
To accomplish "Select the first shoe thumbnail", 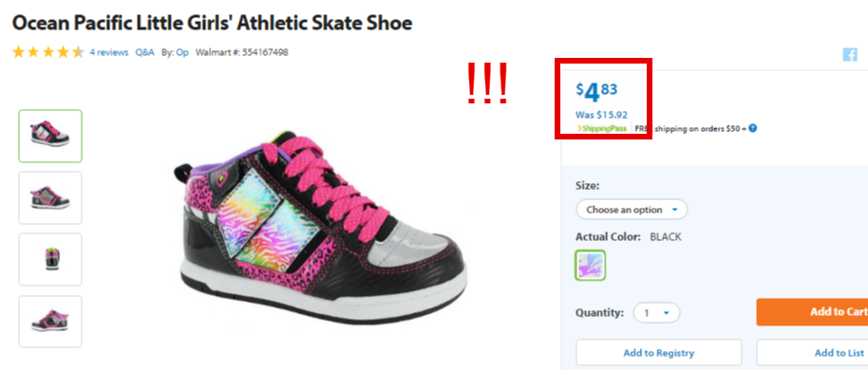I will pyautogui.click(x=50, y=136).
